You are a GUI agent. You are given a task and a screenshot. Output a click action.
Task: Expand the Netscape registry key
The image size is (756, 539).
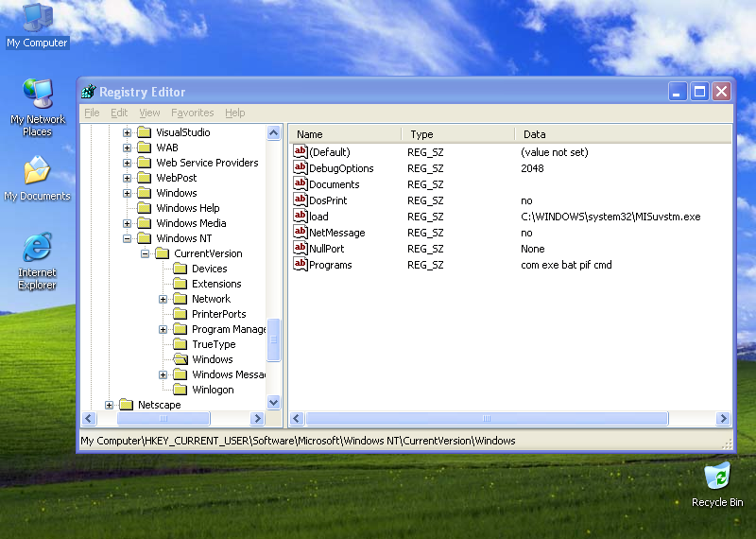(110, 405)
